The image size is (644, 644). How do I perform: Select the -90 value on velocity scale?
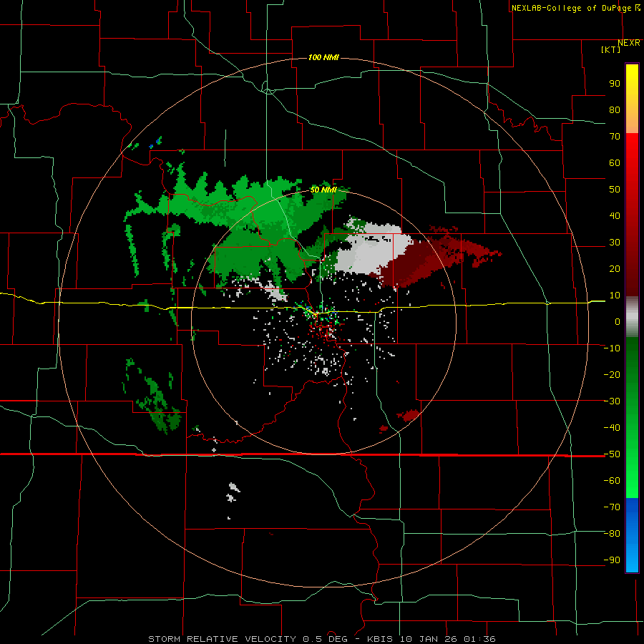click(x=612, y=560)
